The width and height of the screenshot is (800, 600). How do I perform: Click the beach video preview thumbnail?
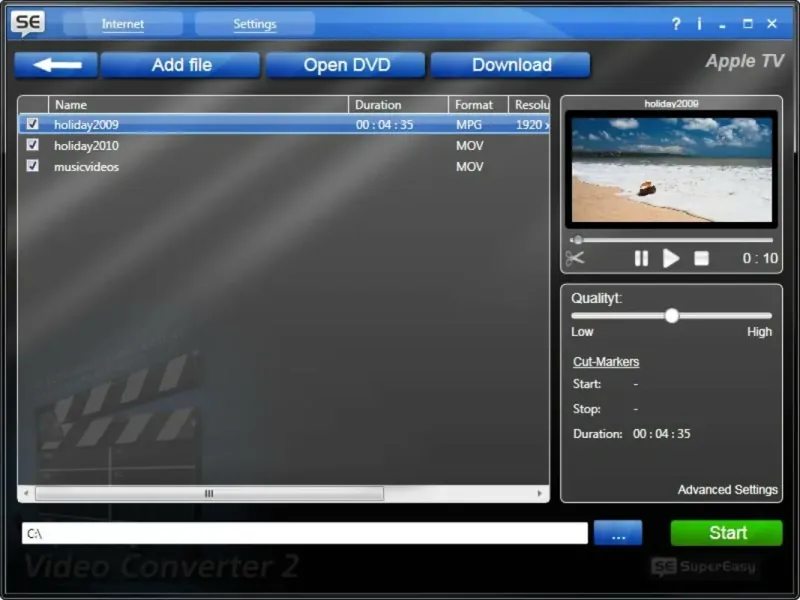point(671,169)
